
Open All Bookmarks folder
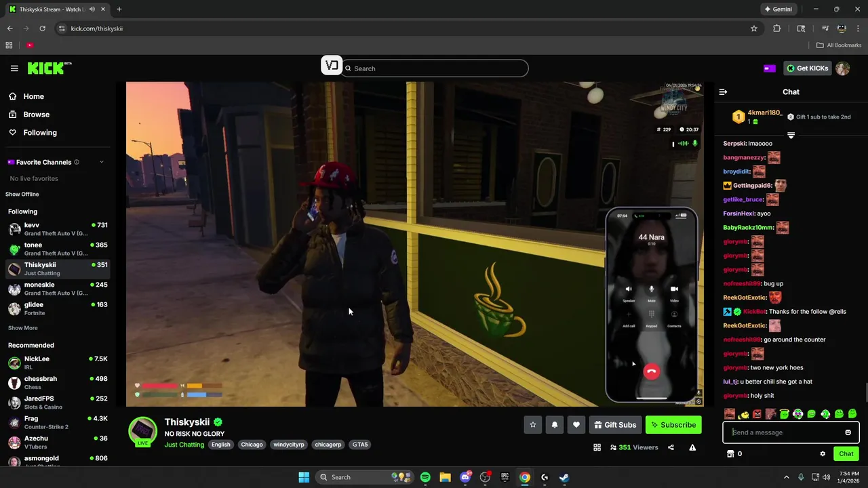click(x=839, y=45)
